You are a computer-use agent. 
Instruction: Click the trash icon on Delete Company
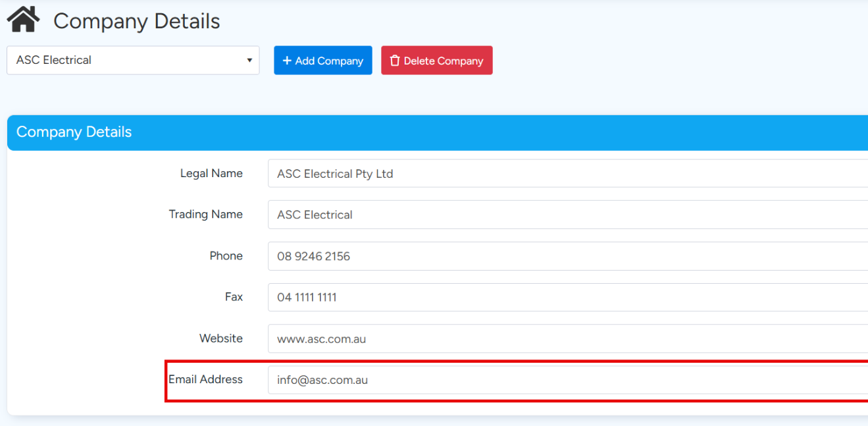pos(395,61)
